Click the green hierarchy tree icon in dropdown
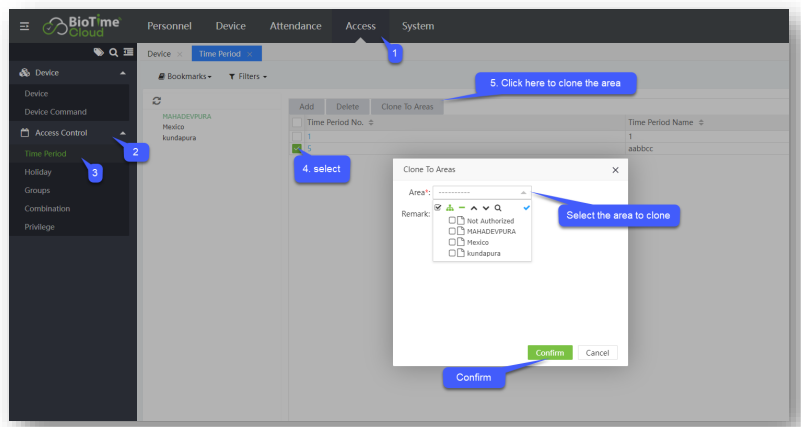 (x=450, y=208)
